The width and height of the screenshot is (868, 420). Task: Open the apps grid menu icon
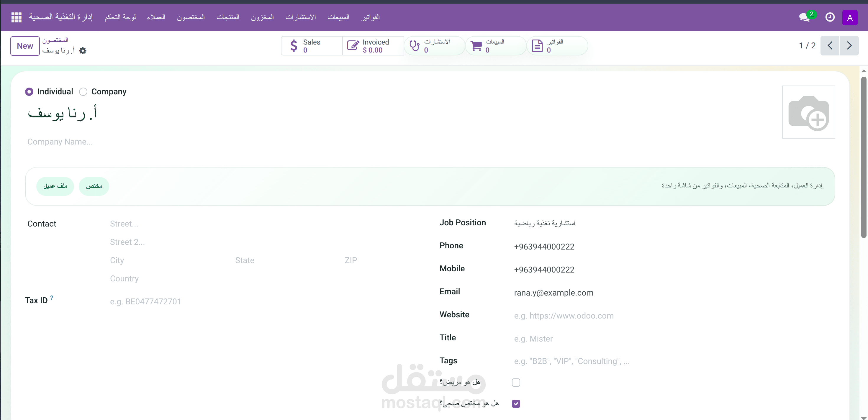pos(16,17)
